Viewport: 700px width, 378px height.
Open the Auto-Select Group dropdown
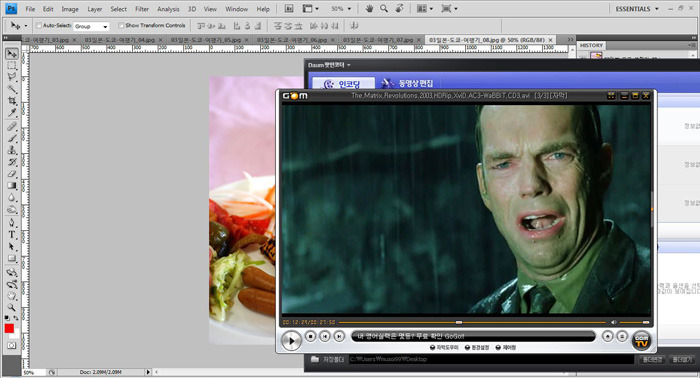(91, 26)
